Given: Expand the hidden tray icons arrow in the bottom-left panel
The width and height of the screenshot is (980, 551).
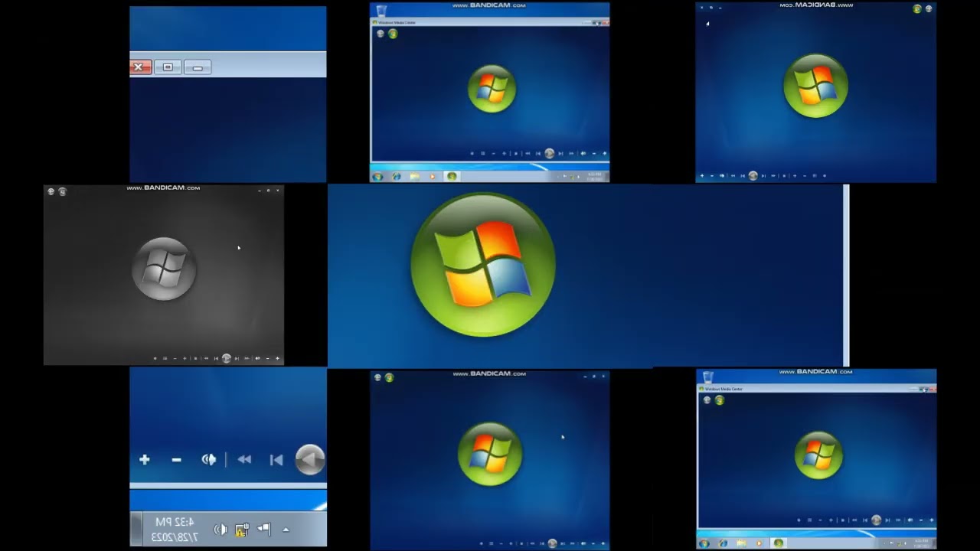Looking at the screenshot, I should (x=286, y=530).
